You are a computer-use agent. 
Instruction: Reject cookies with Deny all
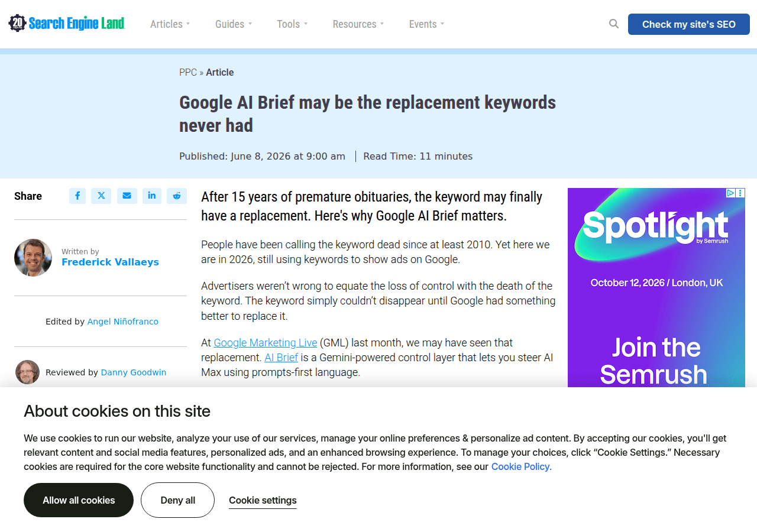click(x=177, y=500)
